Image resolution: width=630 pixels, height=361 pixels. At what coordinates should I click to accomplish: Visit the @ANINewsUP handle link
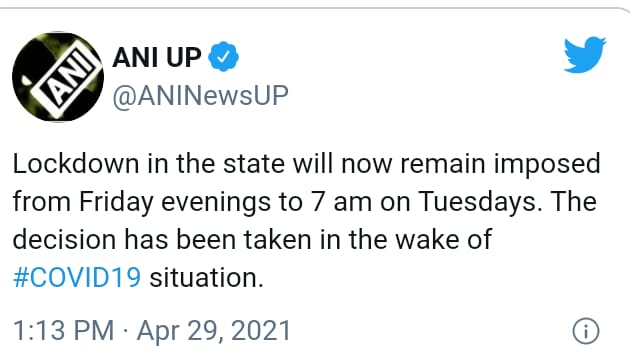click(200, 96)
